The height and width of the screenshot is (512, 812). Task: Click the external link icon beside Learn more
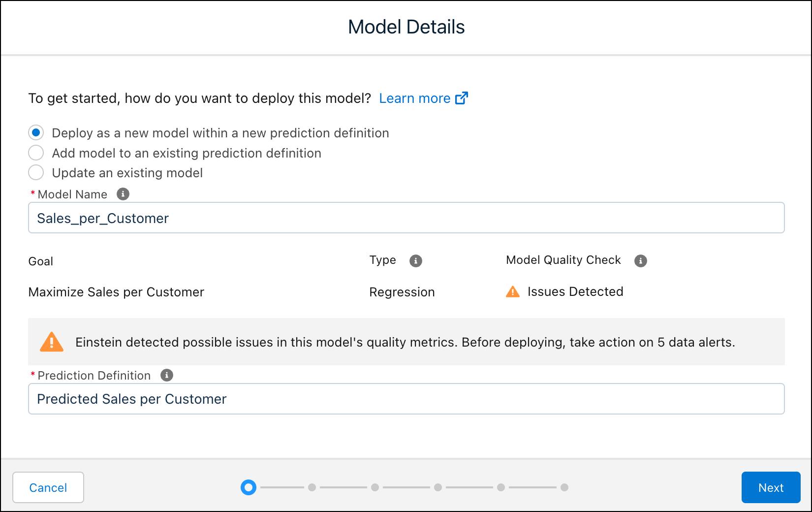pyautogui.click(x=461, y=98)
